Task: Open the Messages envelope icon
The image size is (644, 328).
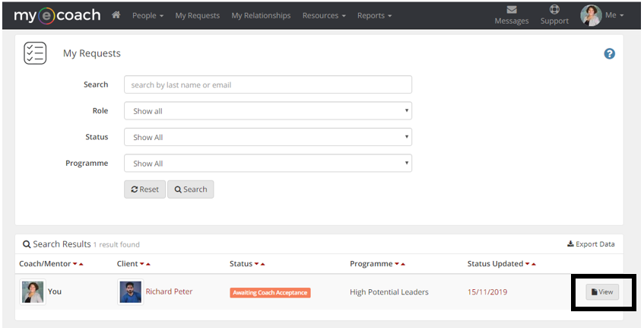Action: click(512, 9)
